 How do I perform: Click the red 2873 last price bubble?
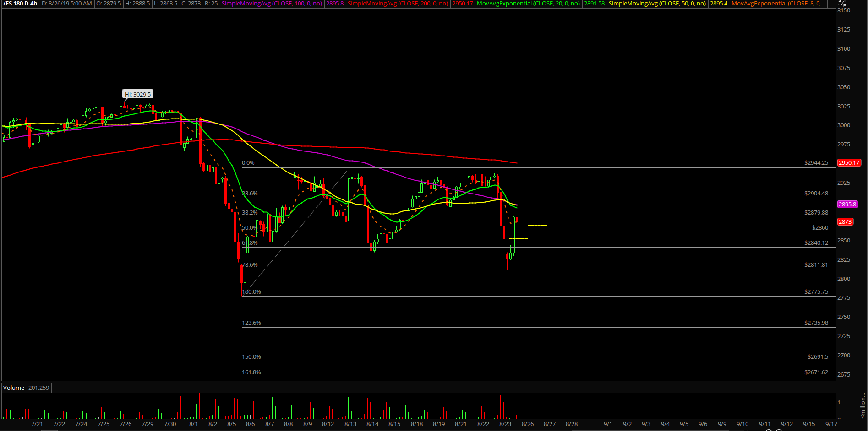coord(845,222)
